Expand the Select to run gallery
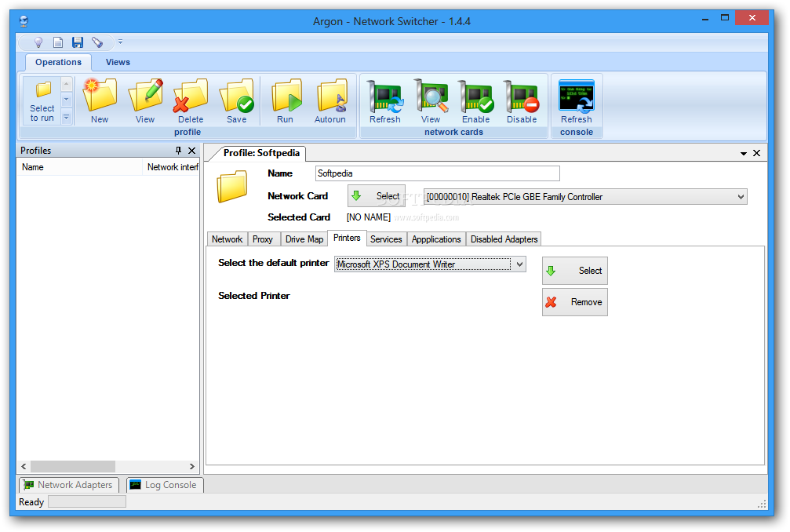790x532 pixels. point(67,118)
